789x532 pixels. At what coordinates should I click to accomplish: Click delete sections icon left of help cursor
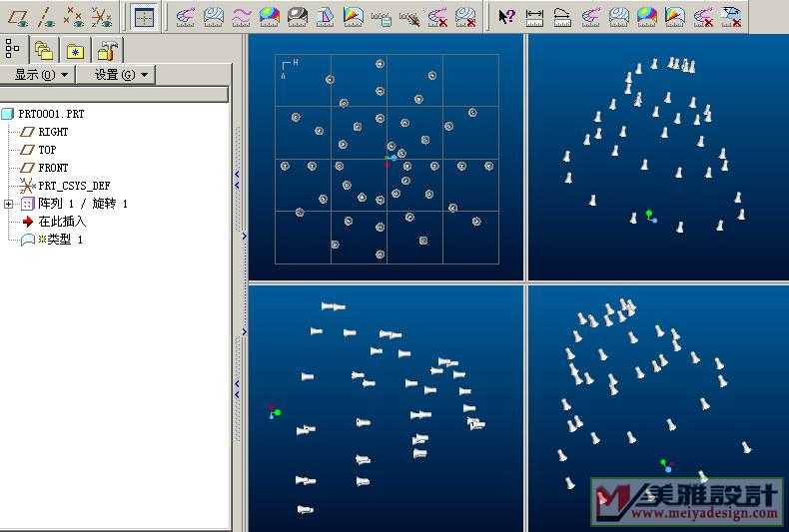point(465,17)
